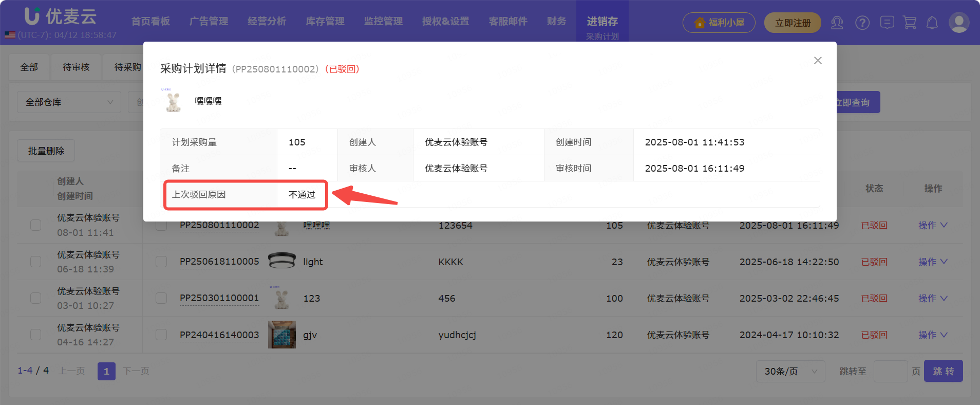This screenshot has width=980, height=405.
Task: Open the shopping cart icon
Action: [909, 23]
